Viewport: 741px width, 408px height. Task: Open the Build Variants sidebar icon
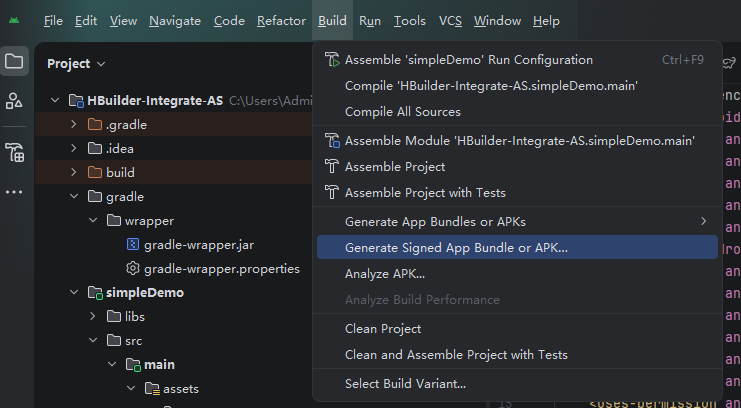[14, 152]
